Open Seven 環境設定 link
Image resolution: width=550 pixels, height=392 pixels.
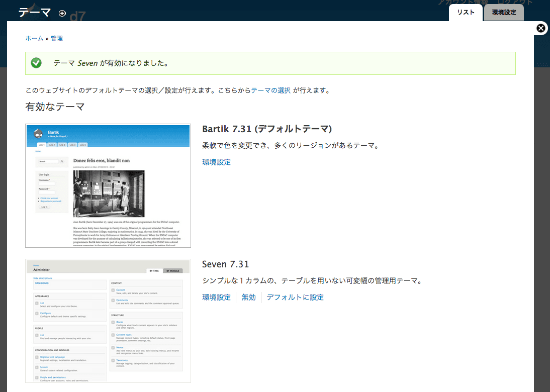point(216,298)
